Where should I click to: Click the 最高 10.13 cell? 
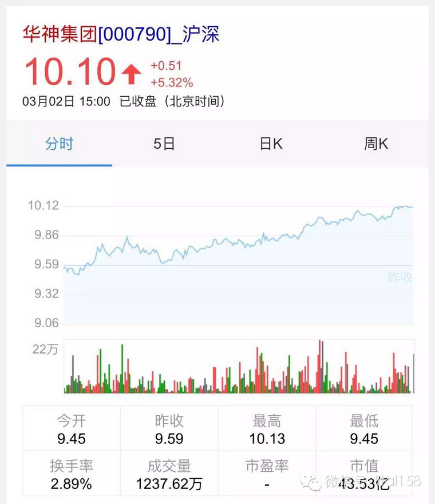point(267,429)
